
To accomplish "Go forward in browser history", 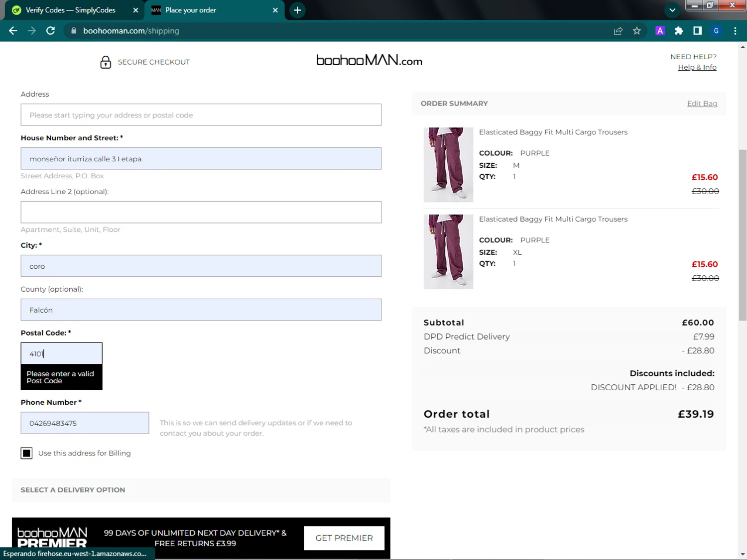I will 32,31.
